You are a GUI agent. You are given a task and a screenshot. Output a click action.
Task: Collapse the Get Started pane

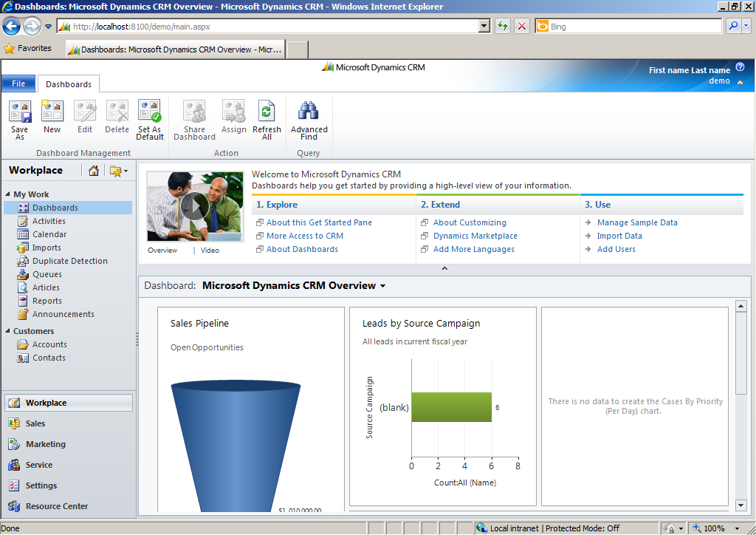pyautogui.click(x=444, y=268)
